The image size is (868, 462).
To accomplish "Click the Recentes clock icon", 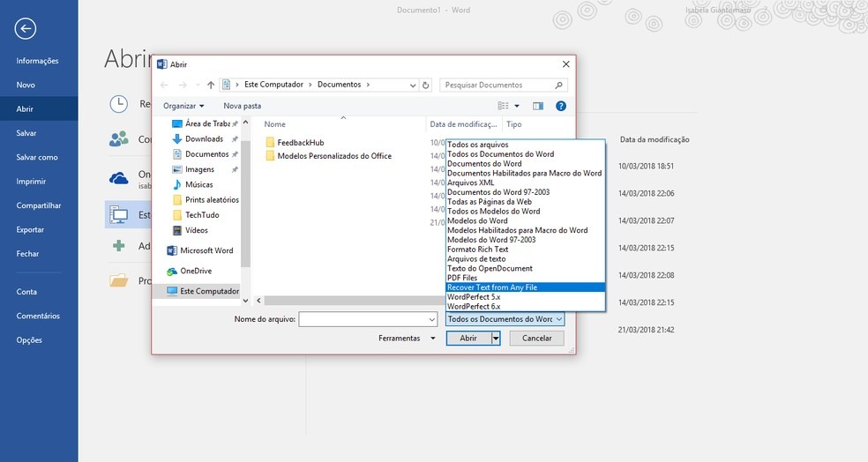I will (x=118, y=104).
